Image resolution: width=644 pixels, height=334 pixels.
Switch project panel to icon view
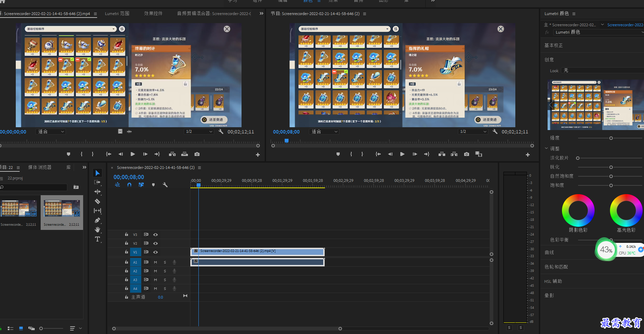coord(21,328)
